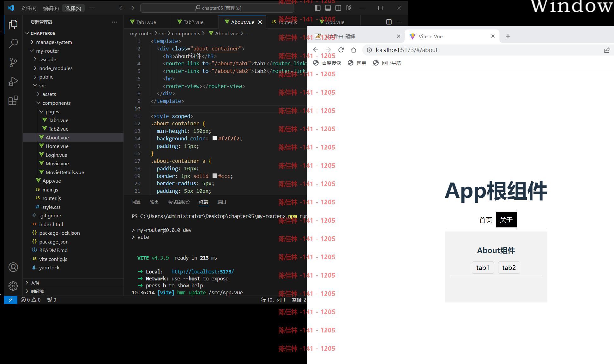Switch to the 输出 panel tab
Viewport: 614px width, 364px height.
[x=154, y=202]
